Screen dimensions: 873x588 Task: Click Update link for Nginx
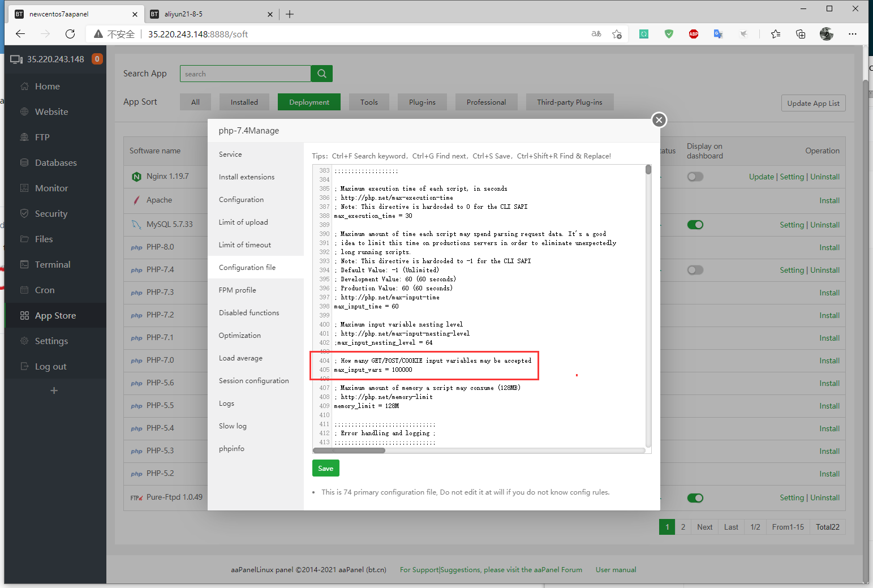(761, 177)
